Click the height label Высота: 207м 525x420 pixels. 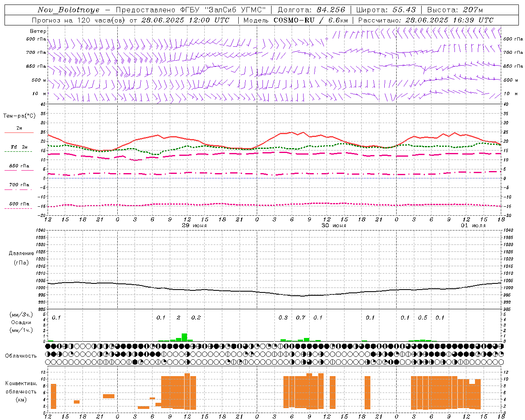[455, 10]
